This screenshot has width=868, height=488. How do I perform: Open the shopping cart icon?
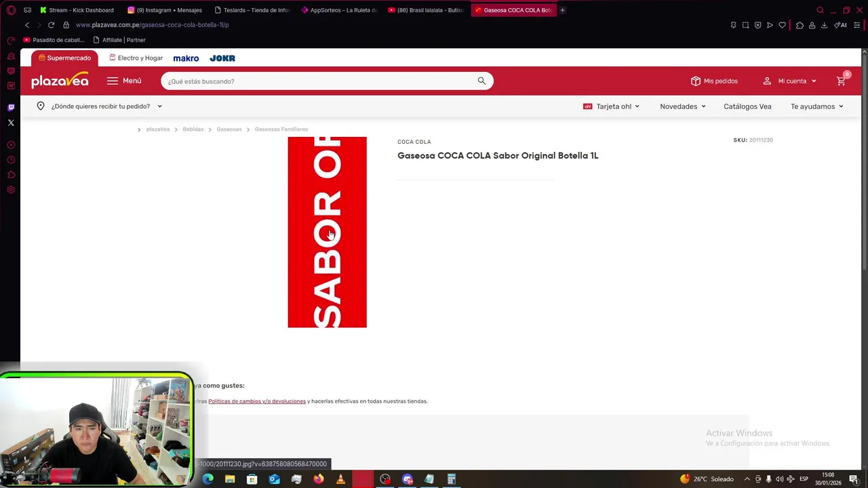click(841, 81)
